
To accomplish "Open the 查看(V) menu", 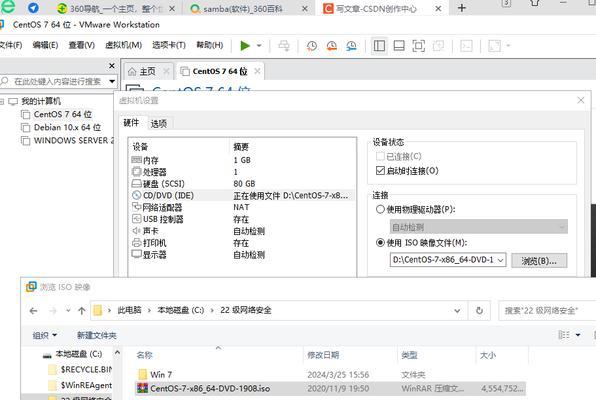I will (81, 45).
